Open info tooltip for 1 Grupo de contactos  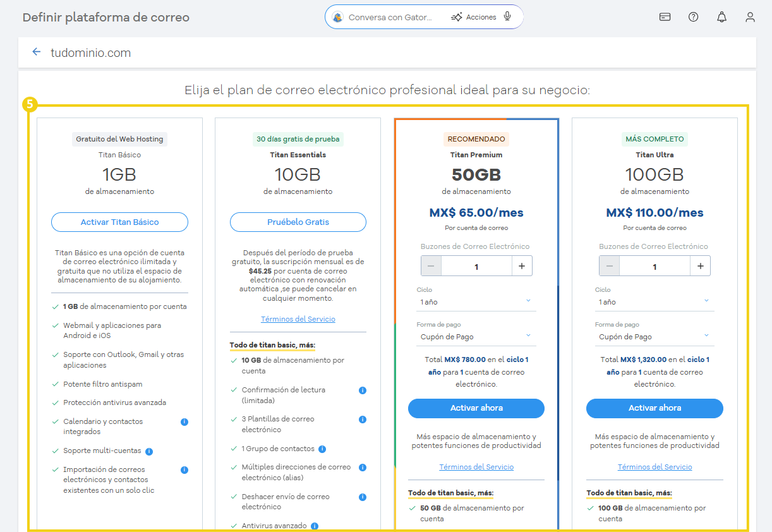tap(322, 449)
